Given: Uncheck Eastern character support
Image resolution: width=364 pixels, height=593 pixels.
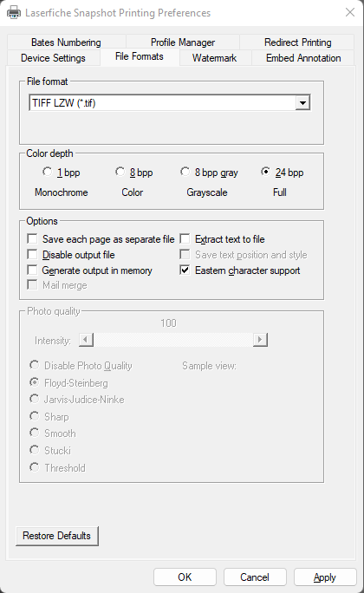Looking at the screenshot, I should click(185, 270).
